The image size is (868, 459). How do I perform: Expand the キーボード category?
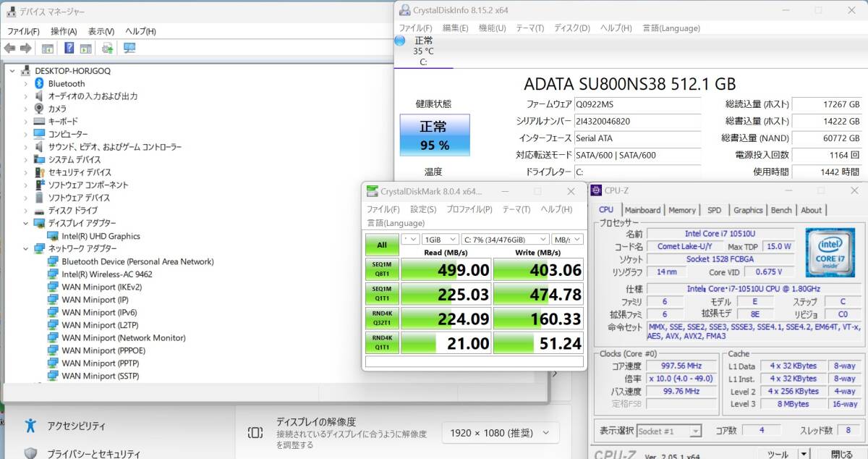coord(25,122)
